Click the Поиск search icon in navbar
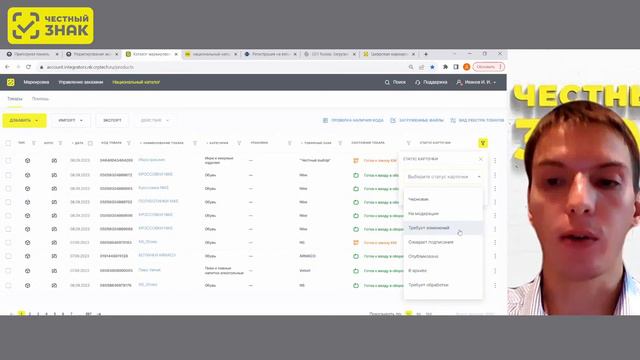Image resolution: width=640 pixels, height=360 pixels. point(387,82)
